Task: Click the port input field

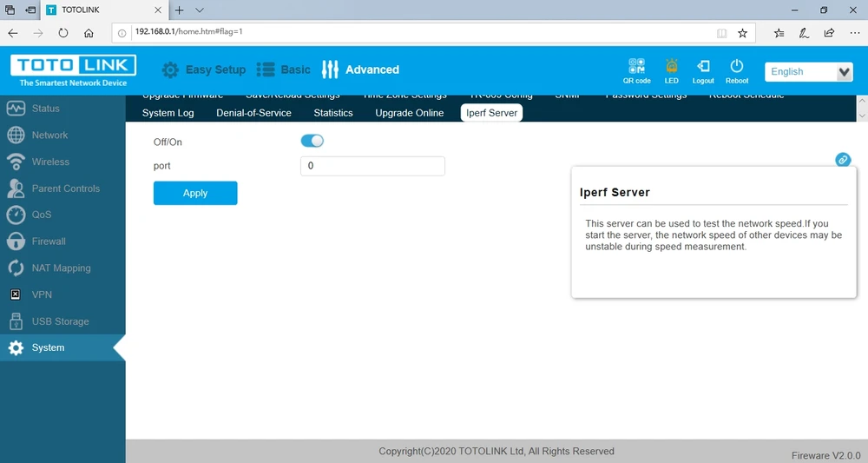Action: click(372, 166)
